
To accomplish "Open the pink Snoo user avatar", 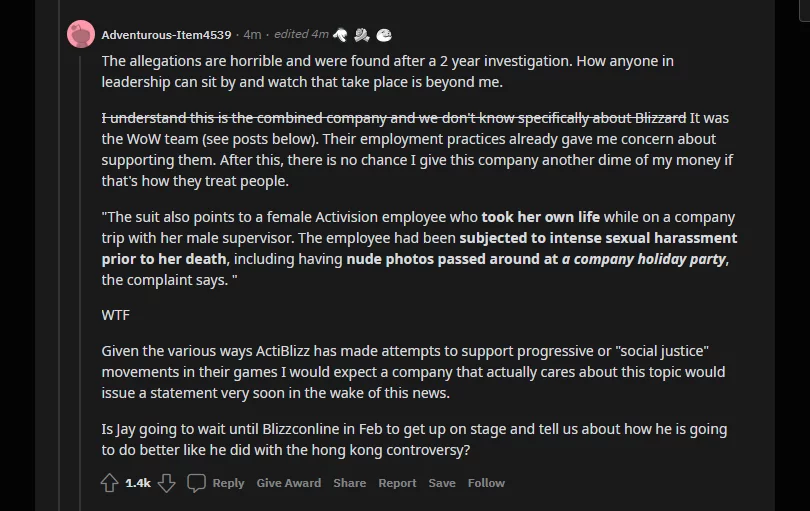I will pyautogui.click(x=81, y=34).
